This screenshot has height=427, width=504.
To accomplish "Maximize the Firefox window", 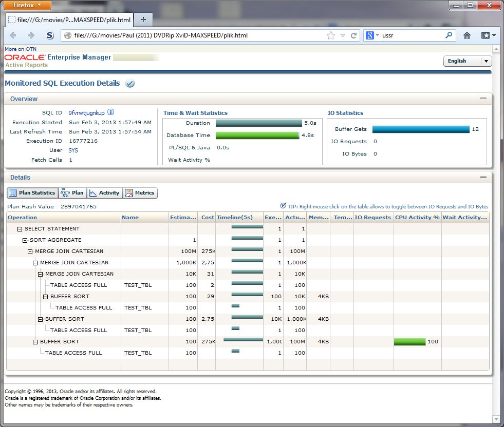I will (x=470, y=5).
